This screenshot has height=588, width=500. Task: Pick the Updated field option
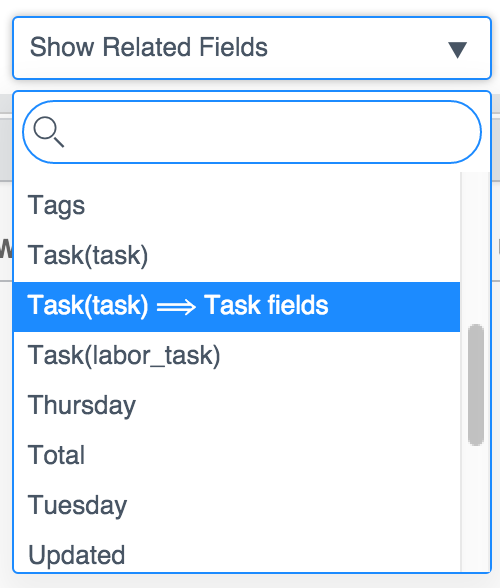click(x=236, y=555)
